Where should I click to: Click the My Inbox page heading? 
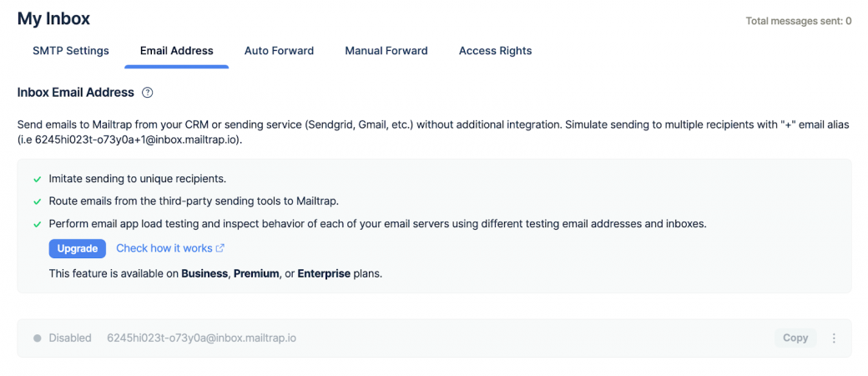pyautogui.click(x=53, y=18)
